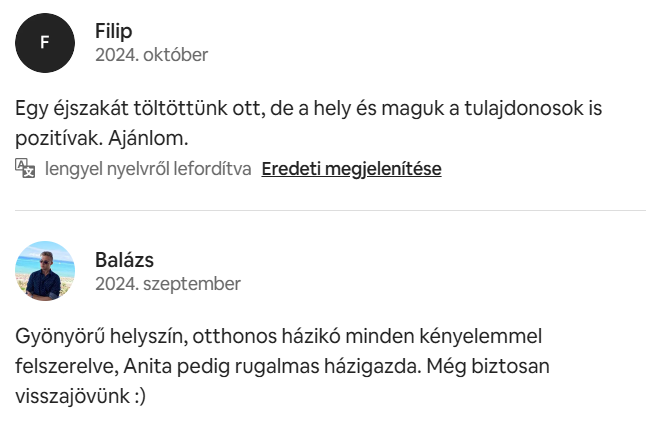Open Balázs's profile photo
The height and width of the screenshot is (426, 666).
(45, 271)
